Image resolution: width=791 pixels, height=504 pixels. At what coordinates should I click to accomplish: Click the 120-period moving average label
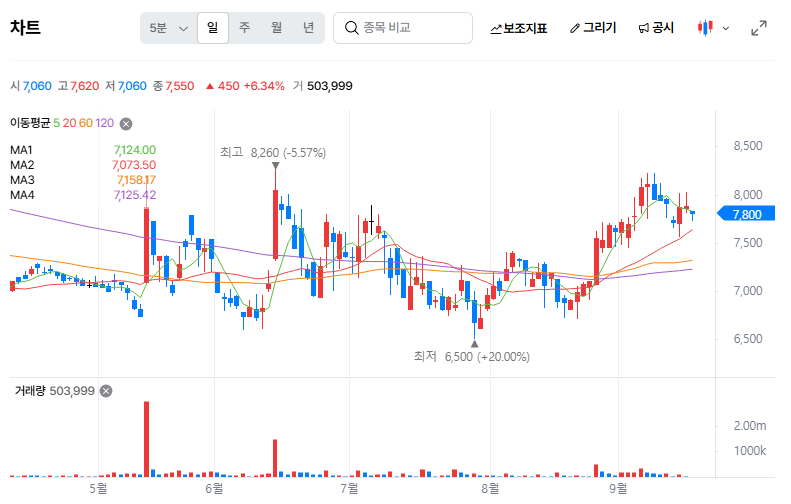tap(104, 123)
